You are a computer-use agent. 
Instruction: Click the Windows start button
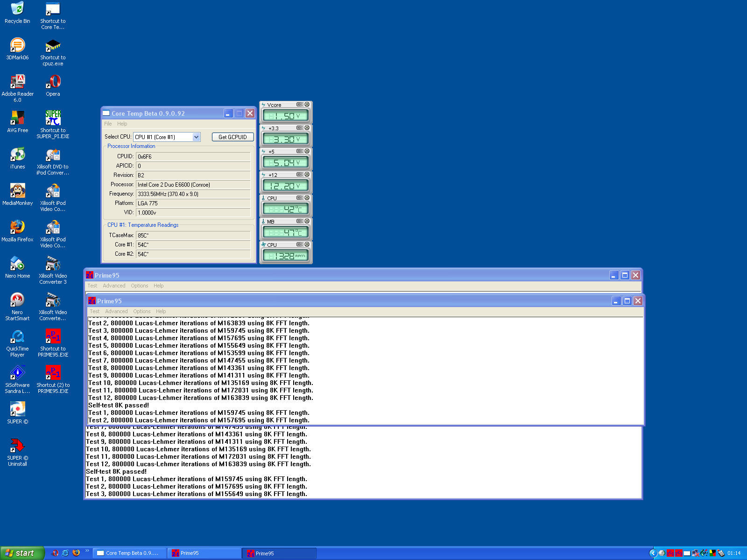[22, 553]
